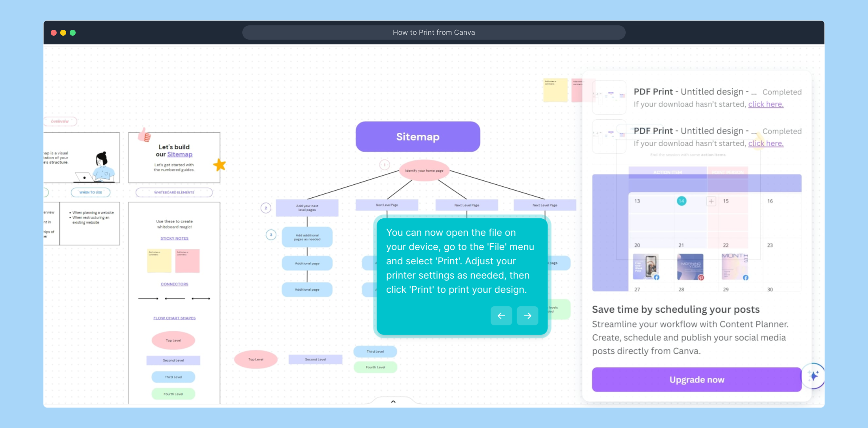868x428 pixels.
Task: Click the Upgrade now button
Action: [x=697, y=380]
